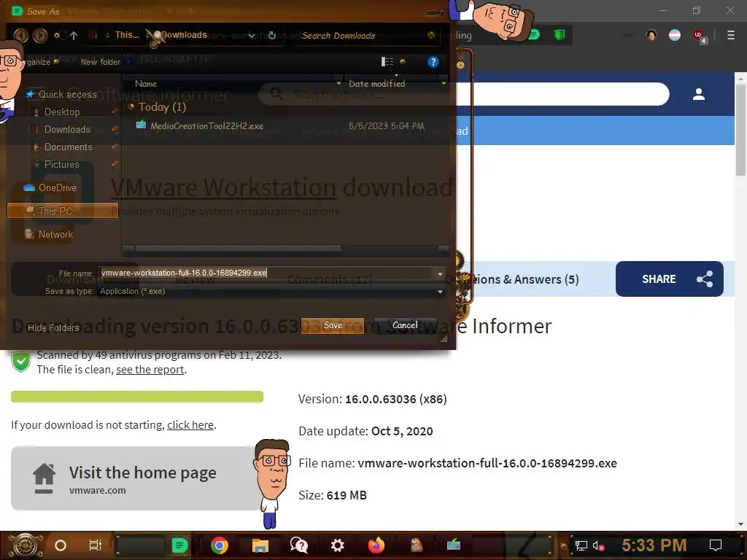Select This PC in navigation pane
The image size is (747, 560).
pyautogui.click(x=63, y=211)
